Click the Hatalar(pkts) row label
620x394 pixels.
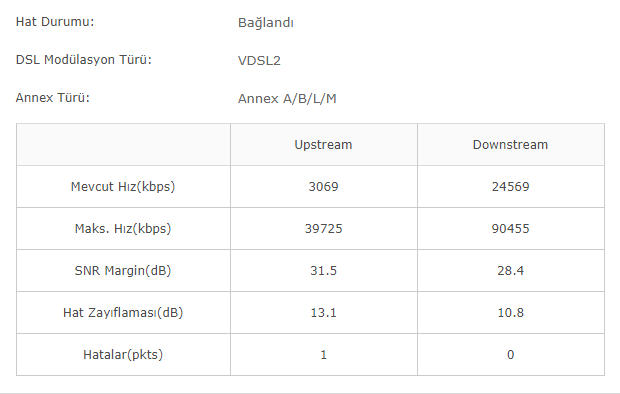coord(123,355)
